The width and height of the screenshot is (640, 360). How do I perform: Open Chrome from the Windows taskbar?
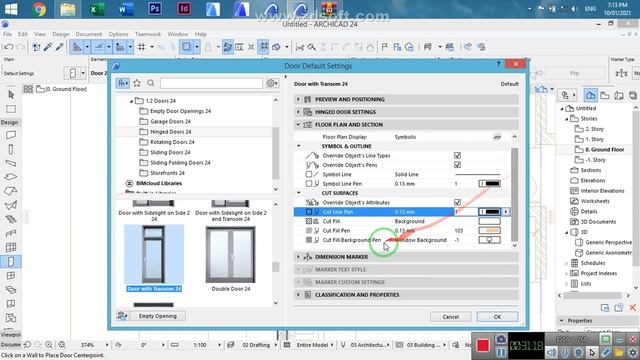(39, 9)
